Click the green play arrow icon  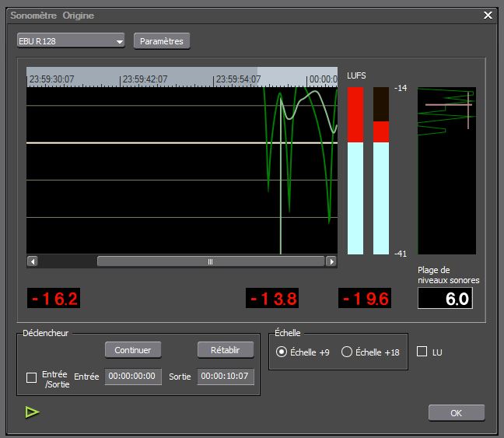32,412
